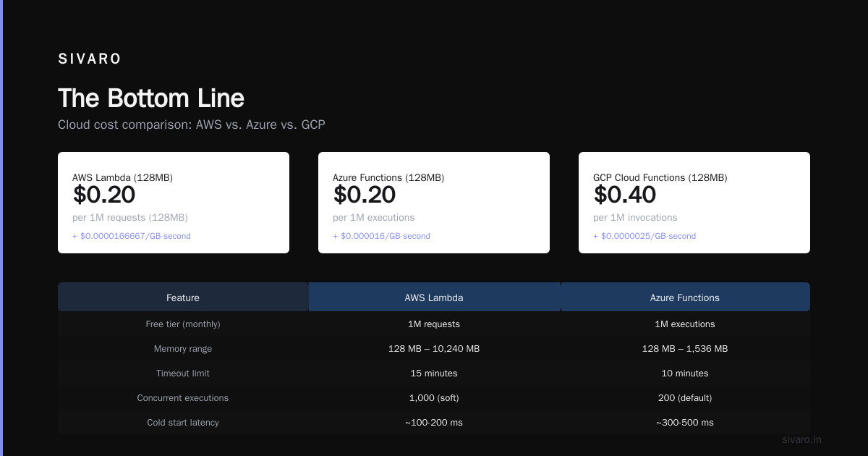This screenshot has height=456, width=868.
Task: Select the GCP Cloud Functions pricing card
Action: (694, 203)
